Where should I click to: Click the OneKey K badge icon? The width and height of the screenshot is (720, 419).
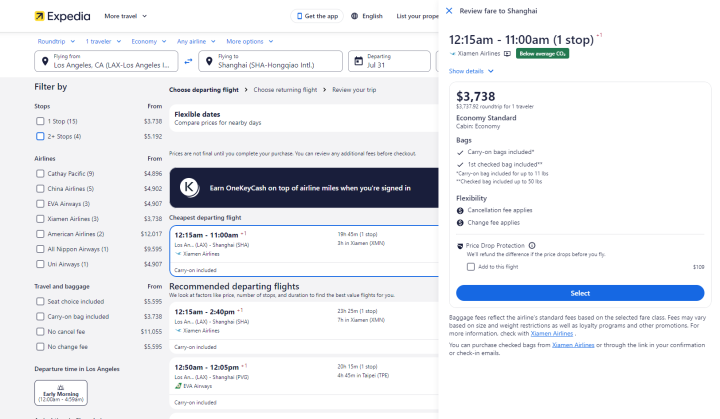click(189, 187)
